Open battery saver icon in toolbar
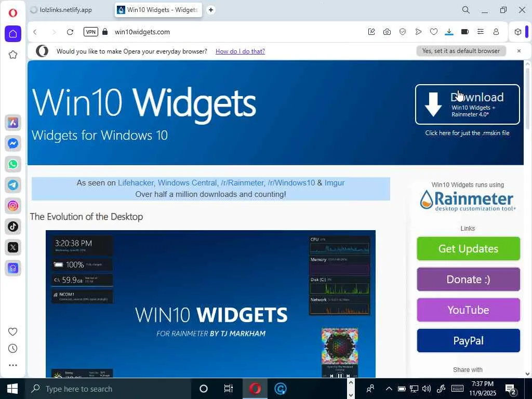 click(465, 32)
